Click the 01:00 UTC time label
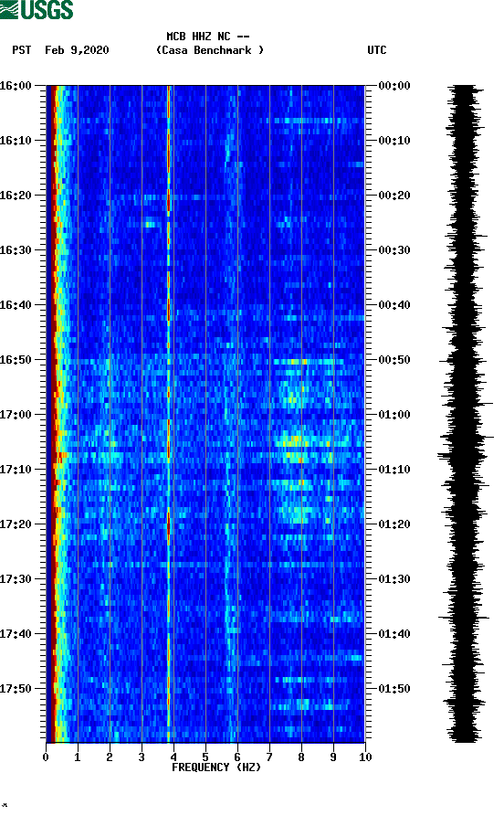The width and height of the screenshot is (504, 815). [394, 414]
